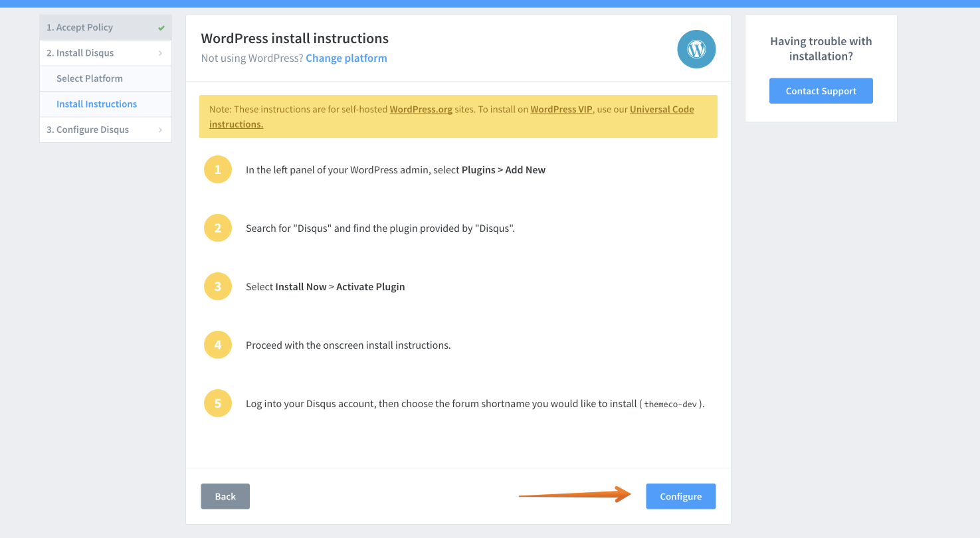Viewport: 980px width, 538px height.
Task: Click the step 2 'Search for Disqus' text
Action: point(381,228)
